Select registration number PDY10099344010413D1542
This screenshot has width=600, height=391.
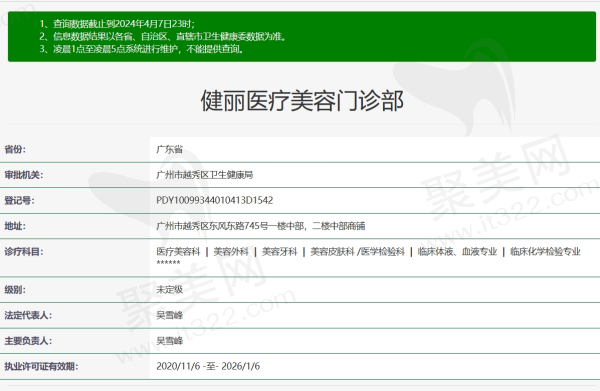215,200
